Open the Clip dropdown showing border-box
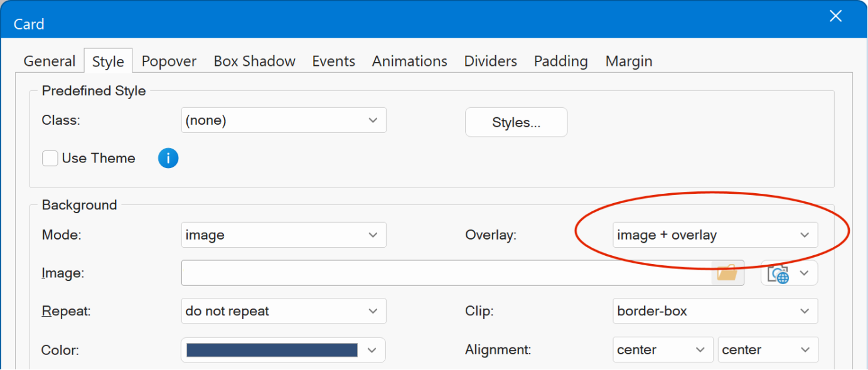 coord(715,311)
